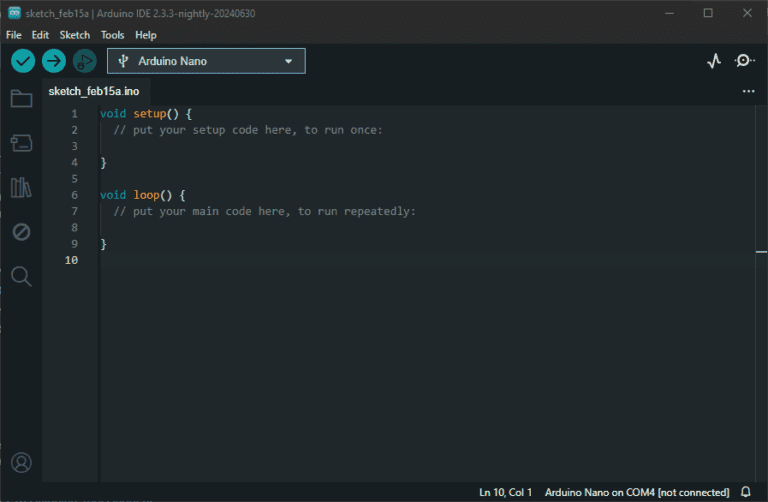The width and height of the screenshot is (768, 502).
Task: Open the Sketchbook folder panel
Action: tap(21, 98)
